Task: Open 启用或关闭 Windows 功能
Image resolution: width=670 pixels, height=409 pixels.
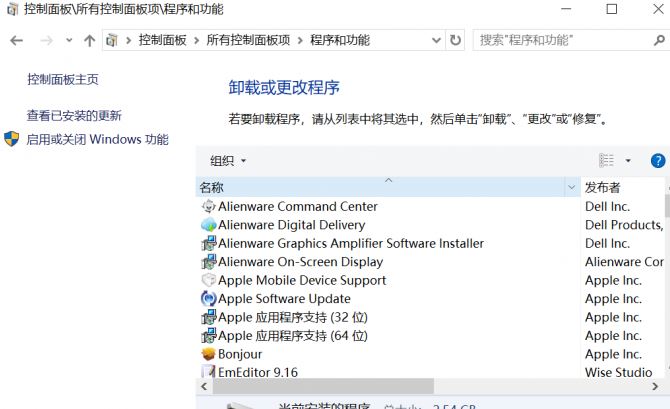Action: (97, 140)
